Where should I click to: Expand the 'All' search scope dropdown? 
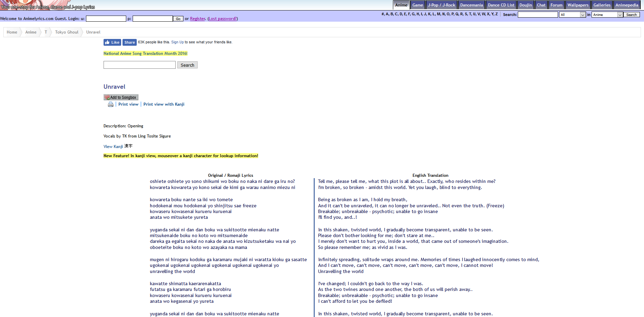click(x=573, y=15)
